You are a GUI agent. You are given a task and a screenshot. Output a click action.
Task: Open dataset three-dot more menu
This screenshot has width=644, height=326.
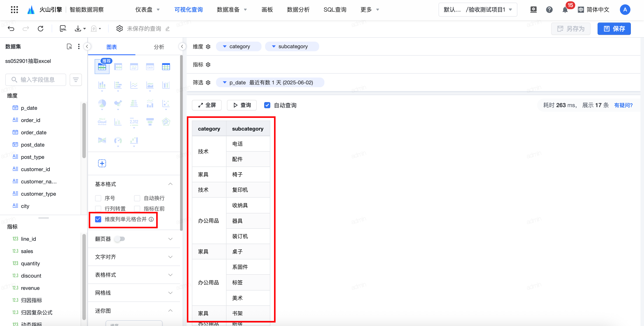(79, 46)
